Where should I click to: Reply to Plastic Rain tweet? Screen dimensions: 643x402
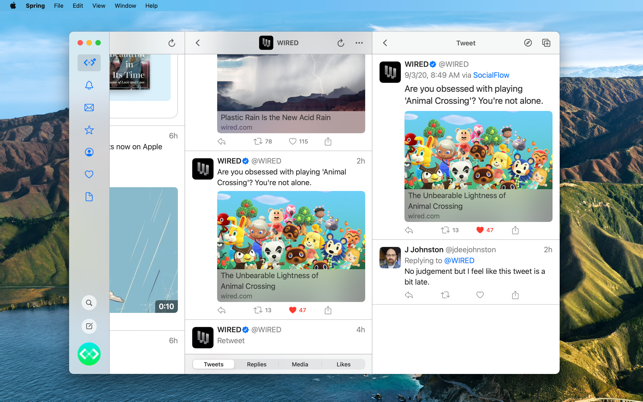[222, 142]
